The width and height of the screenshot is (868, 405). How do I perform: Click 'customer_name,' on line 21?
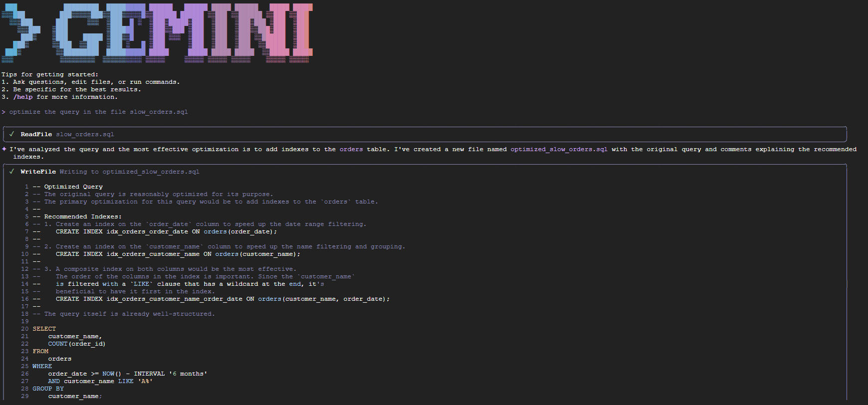[75, 336]
